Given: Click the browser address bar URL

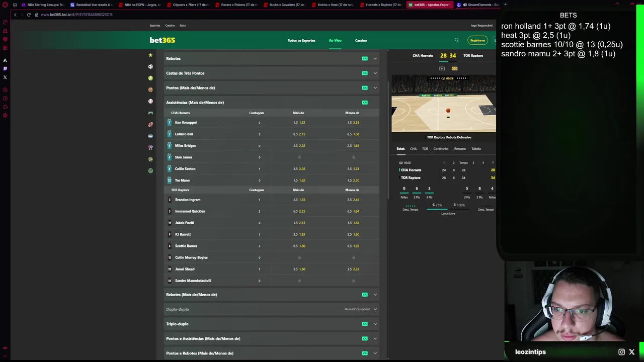Looking at the screenshot, I should [76, 15].
